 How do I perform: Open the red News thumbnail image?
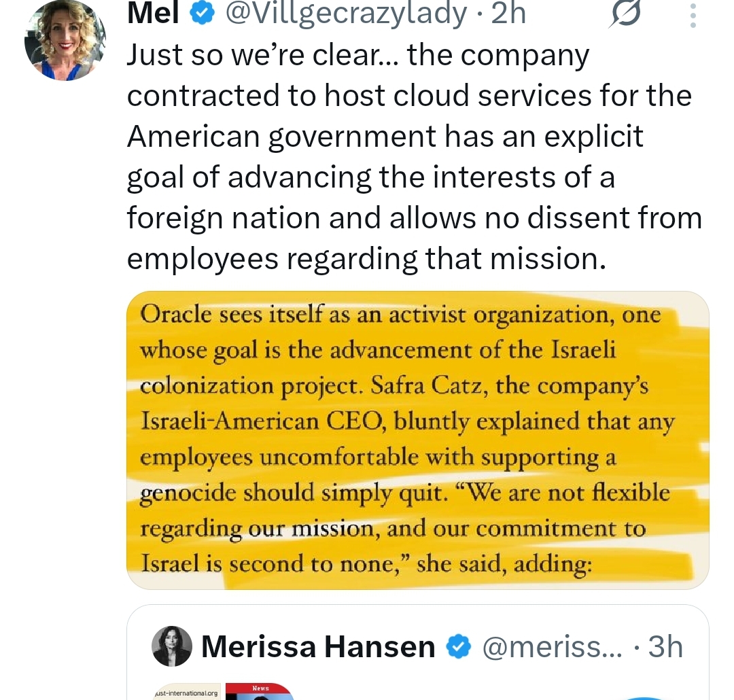tap(260, 690)
